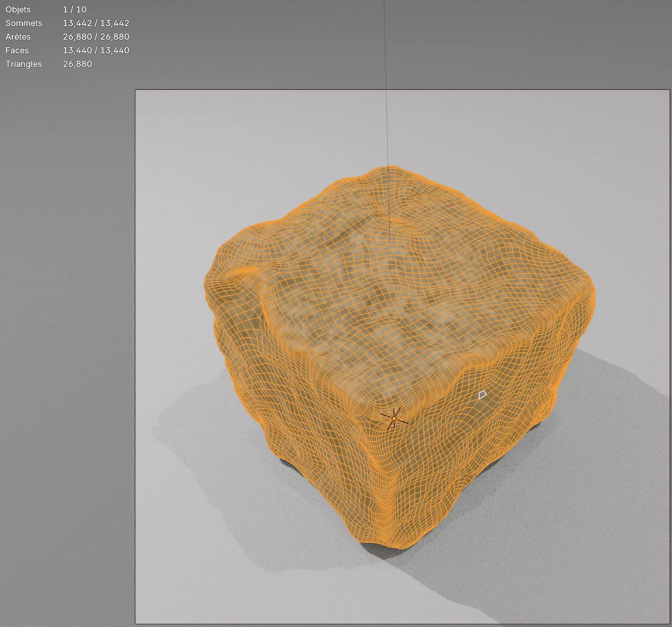Click the "Objets" statistics label
Screen dimensions: 672x627
(18, 9)
